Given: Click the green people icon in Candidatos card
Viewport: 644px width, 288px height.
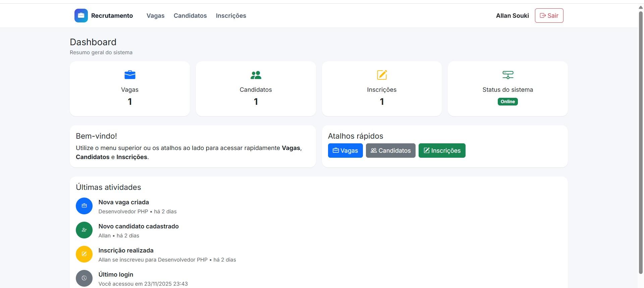Looking at the screenshot, I should click(256, 75).
